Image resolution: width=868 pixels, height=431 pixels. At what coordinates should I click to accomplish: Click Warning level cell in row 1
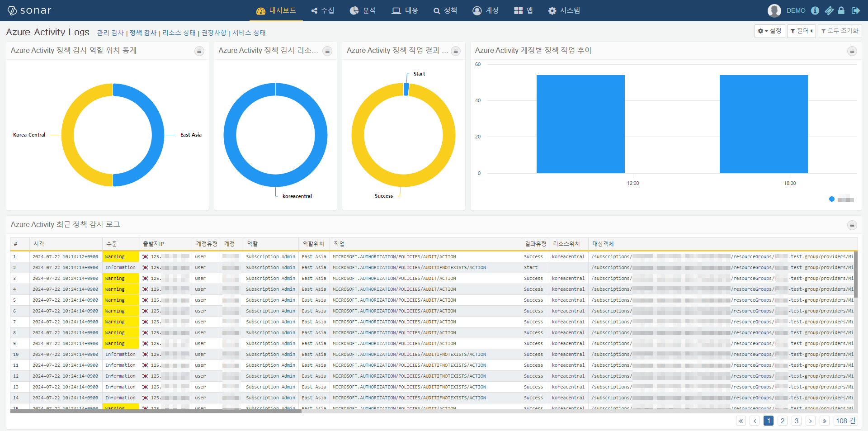[121, 257]
